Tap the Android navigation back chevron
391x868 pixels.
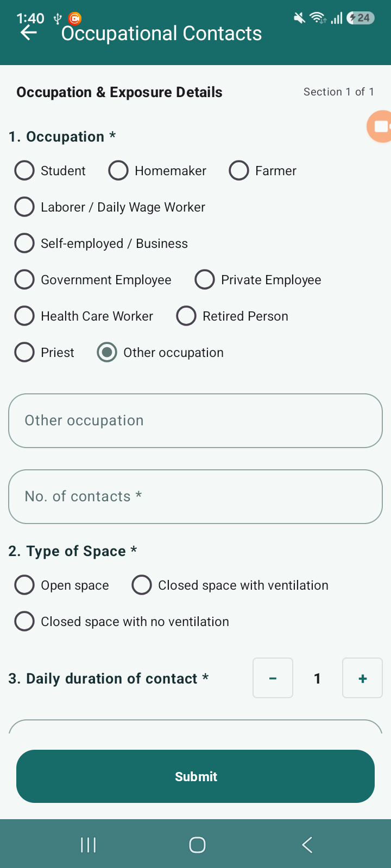click(307, 845)
